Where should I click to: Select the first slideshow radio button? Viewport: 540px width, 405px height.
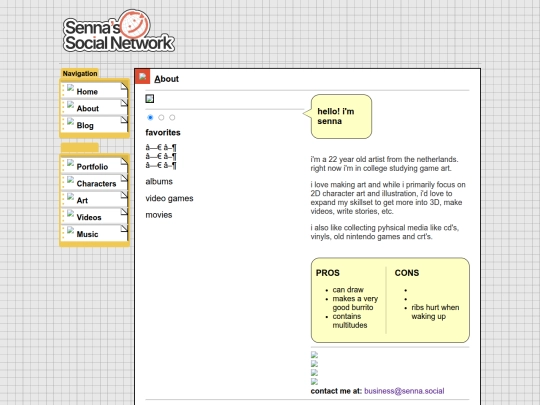click(150, 117)
